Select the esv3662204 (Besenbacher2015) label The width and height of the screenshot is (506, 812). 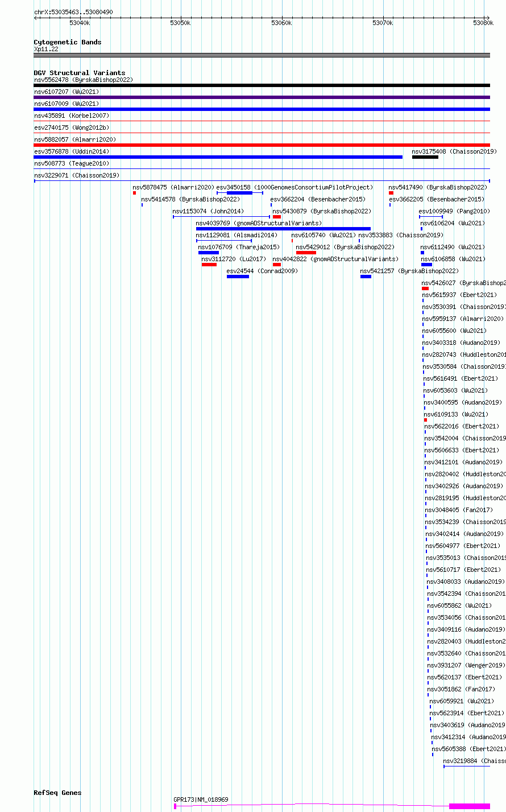tap(318, 199)
